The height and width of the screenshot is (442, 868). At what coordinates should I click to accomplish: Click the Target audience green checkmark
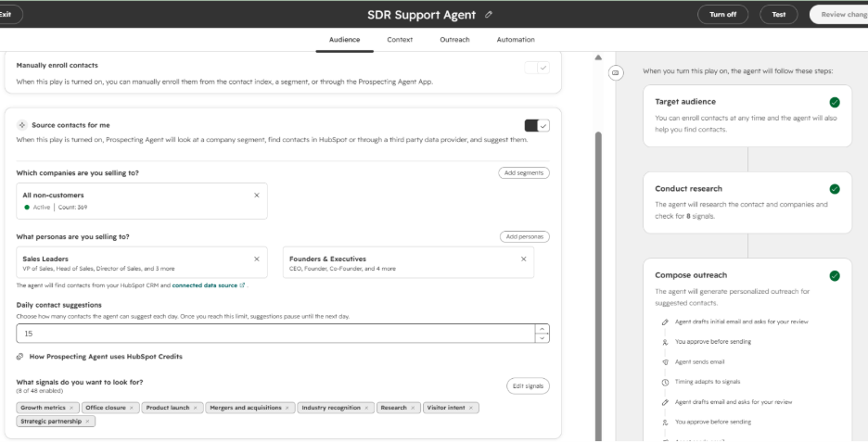pos(835,102)
